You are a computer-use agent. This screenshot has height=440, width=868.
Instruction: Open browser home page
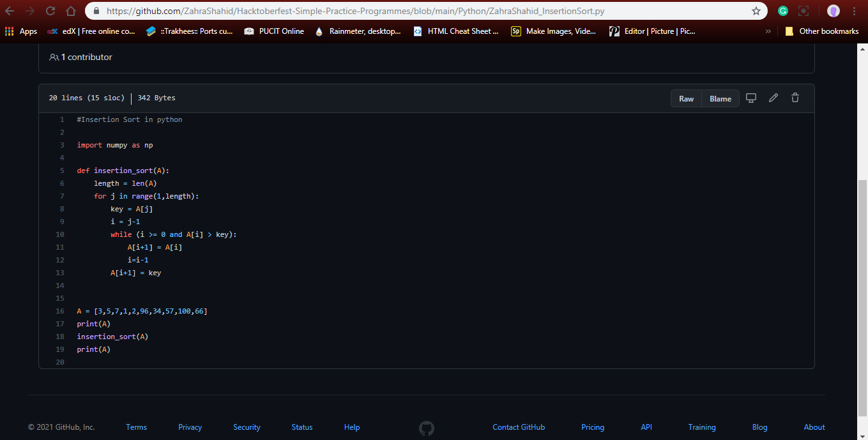(71, 11)
